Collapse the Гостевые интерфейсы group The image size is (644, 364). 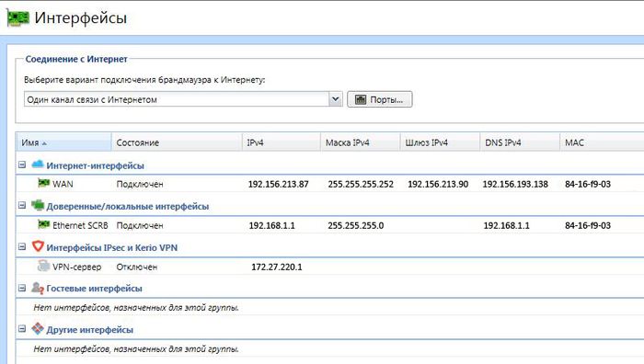22,288
